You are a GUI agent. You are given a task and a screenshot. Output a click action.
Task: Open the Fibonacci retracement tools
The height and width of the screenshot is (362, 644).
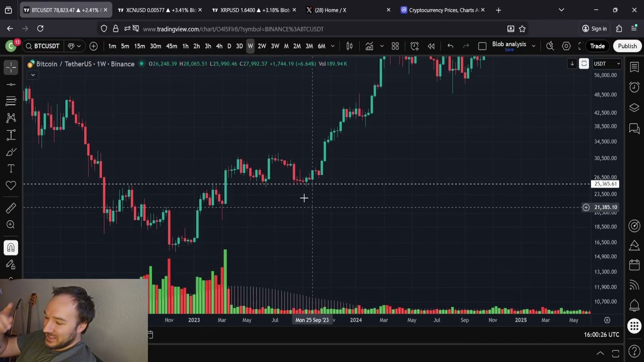(11, 101)
